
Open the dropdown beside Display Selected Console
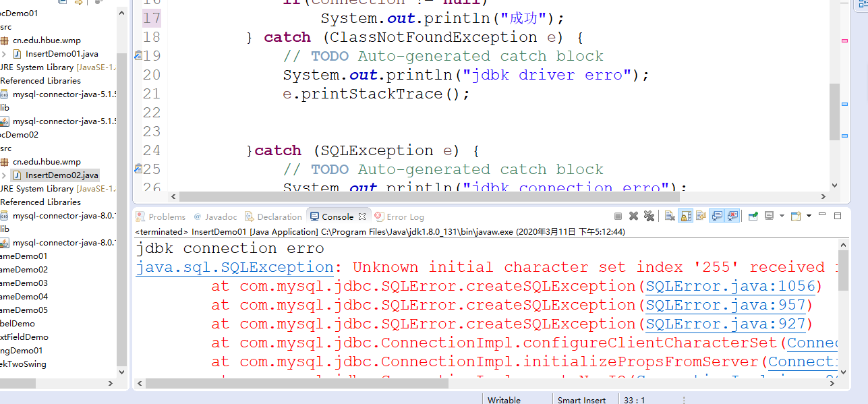(x=782, y=216)
